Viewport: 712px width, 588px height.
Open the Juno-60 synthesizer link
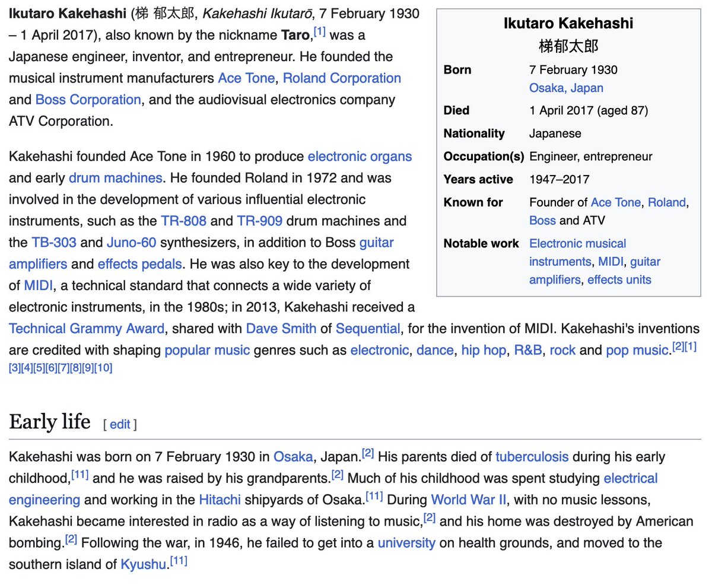(x=132, y=243)
